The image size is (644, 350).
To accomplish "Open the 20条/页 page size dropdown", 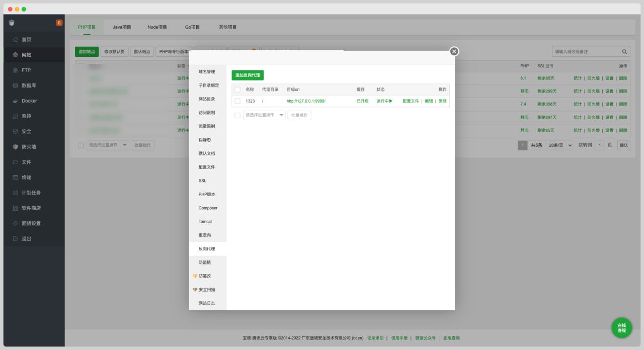I will coord(559,145).
